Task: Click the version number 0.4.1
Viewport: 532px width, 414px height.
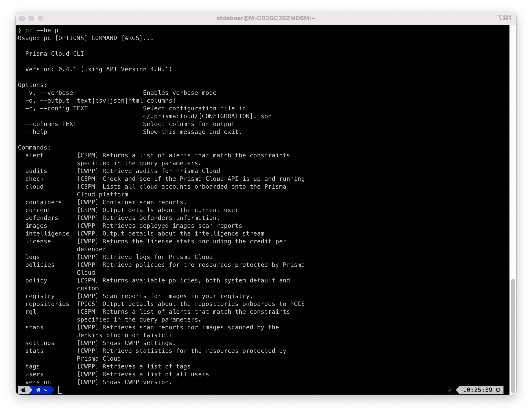Action: [67, 69]
